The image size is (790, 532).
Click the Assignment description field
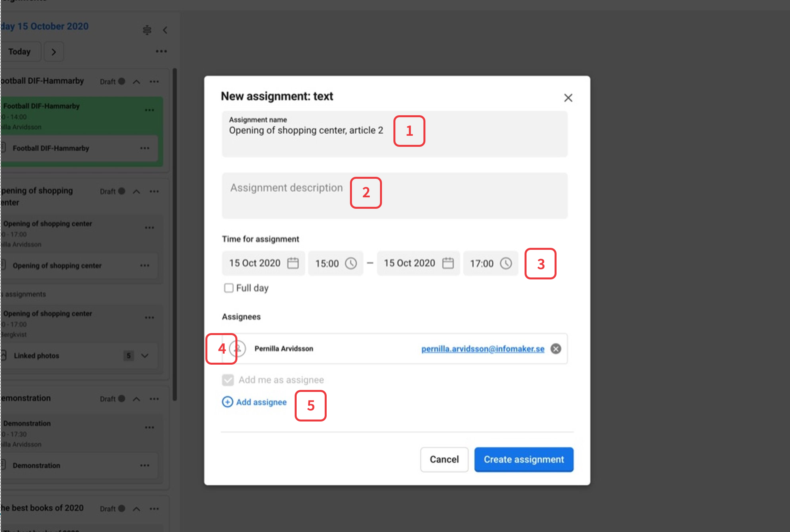click(x=394, y=196)
